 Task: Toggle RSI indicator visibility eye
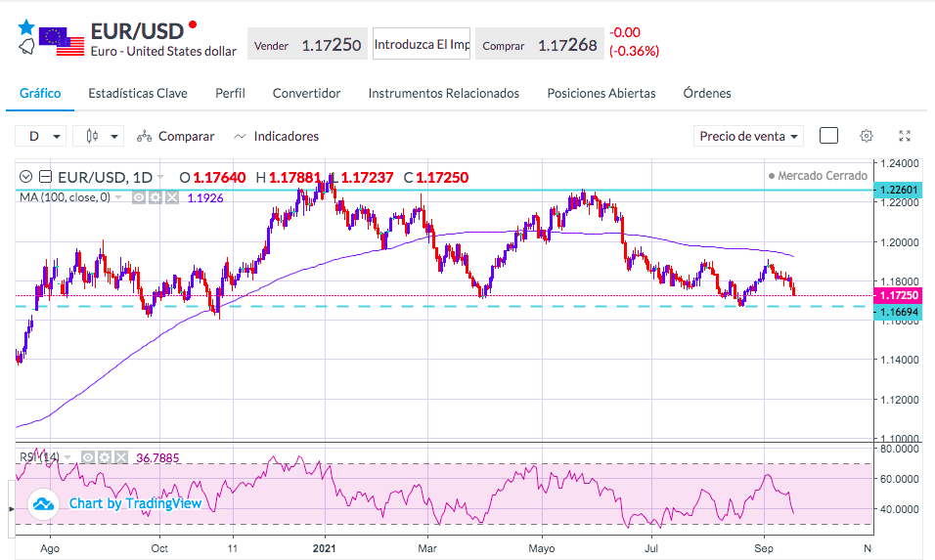[88, 457]
